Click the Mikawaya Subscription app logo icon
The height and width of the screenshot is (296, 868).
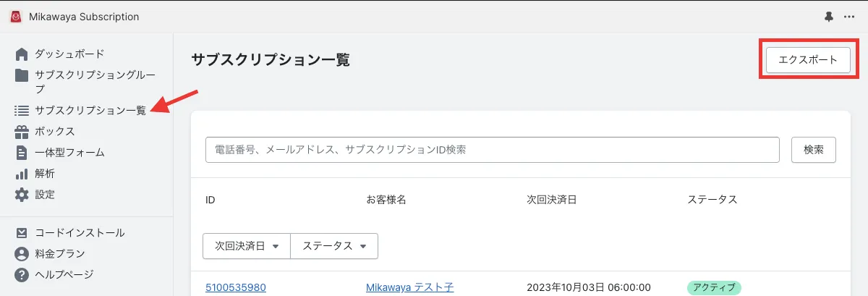(x=15, y=17)
